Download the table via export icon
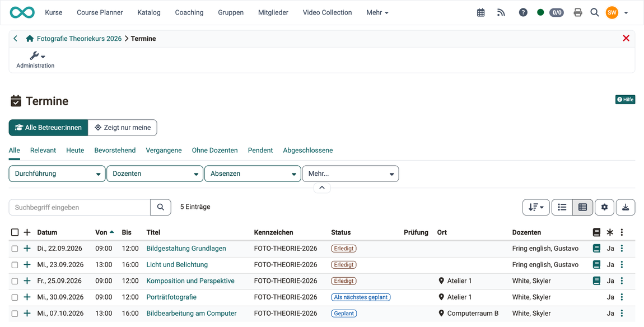644x327 pixels. coord(626,208)
